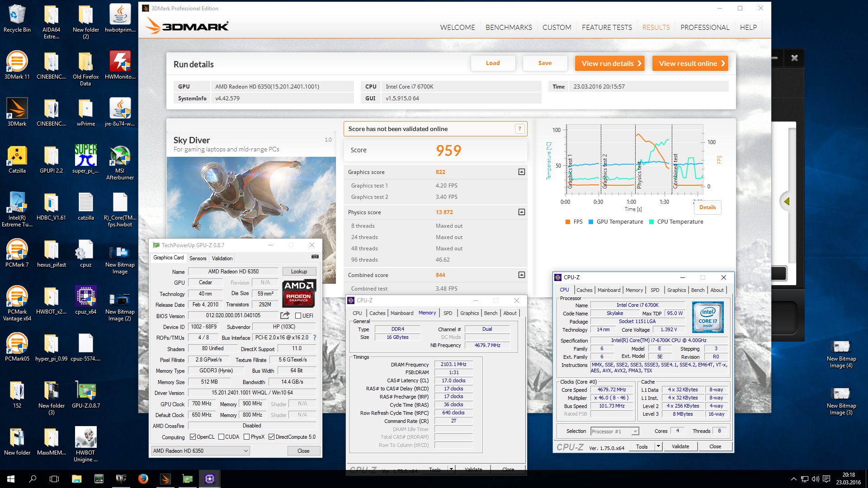The width and height of the screenshot is (868, 488).
Task: Open the hwbotprime Java desktop icon
Action: pyautogui.click(x=120, y=18)
